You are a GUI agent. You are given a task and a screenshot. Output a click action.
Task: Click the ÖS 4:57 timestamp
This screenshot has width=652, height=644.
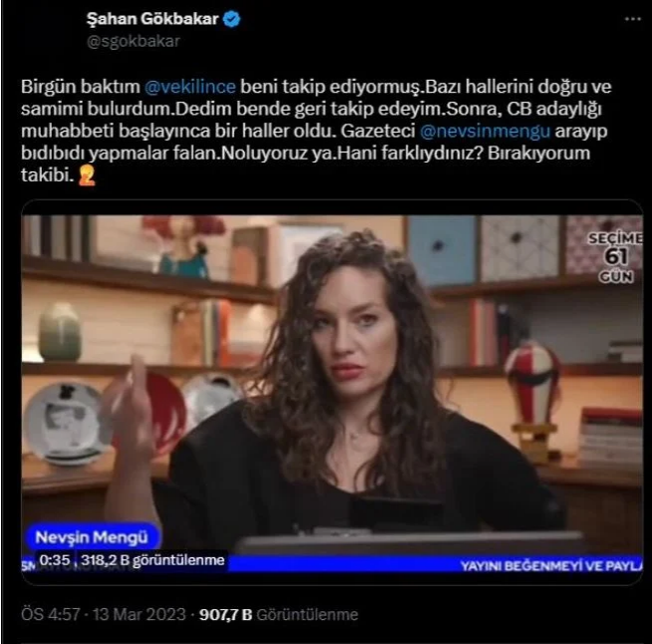pos(50,614)
